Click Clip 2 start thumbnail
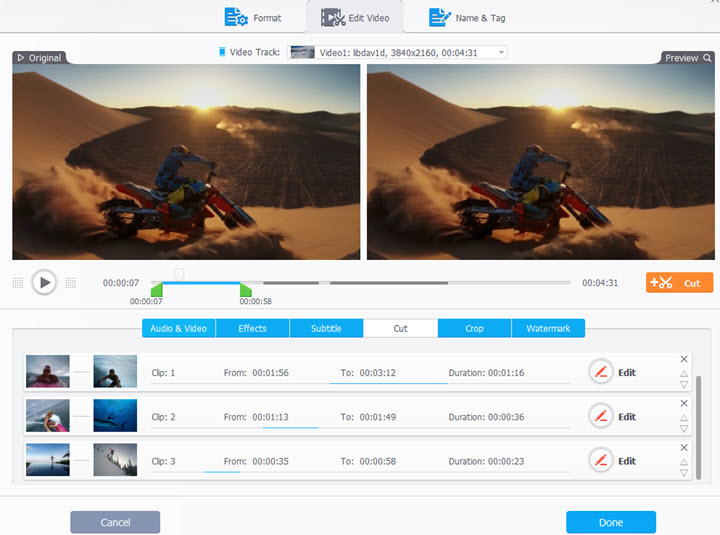Image resolution: width=720 pixels, height=535 pixels. [48, 415]
